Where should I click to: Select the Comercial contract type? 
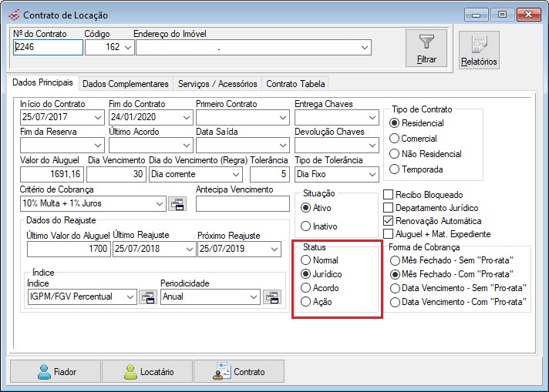click(x=395, y=139)
